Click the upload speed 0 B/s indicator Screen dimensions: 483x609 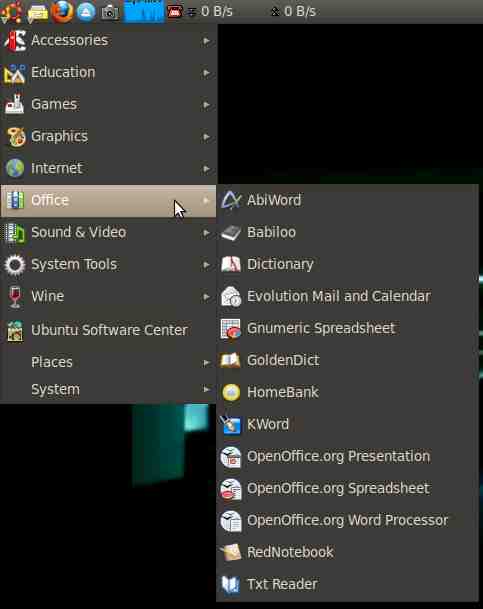(293, 12)
